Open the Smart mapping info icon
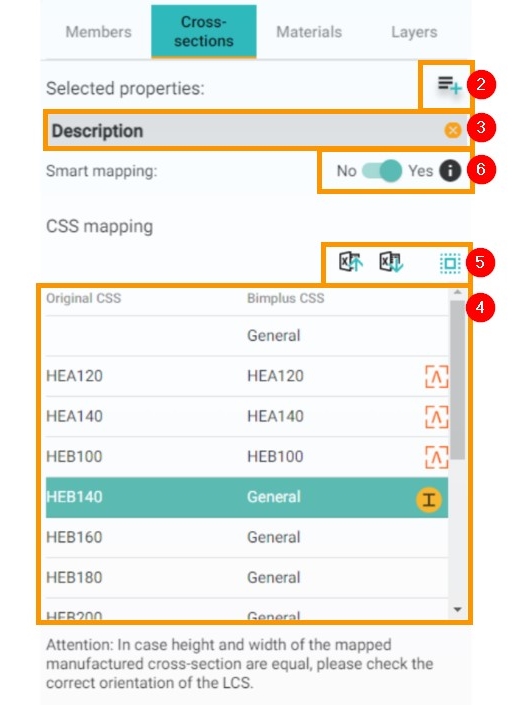This screenshot has width=518, height=705. [450, 171]
